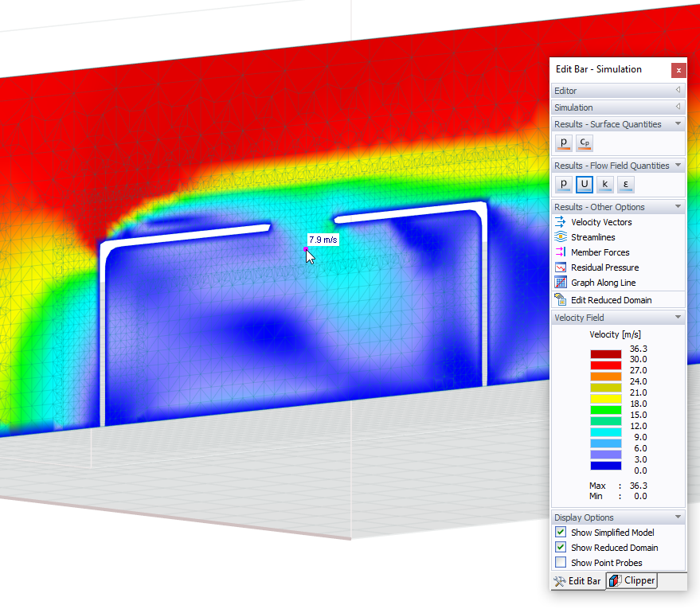
Task: Show flow field pressure p result
Action: (563, 184)
